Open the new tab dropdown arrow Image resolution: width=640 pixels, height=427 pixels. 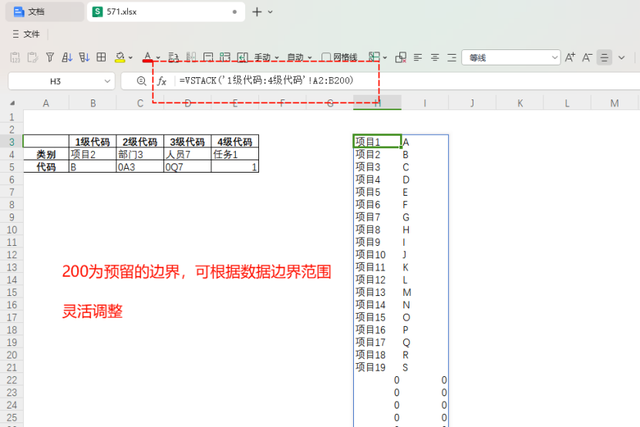[x=270, y=12]
